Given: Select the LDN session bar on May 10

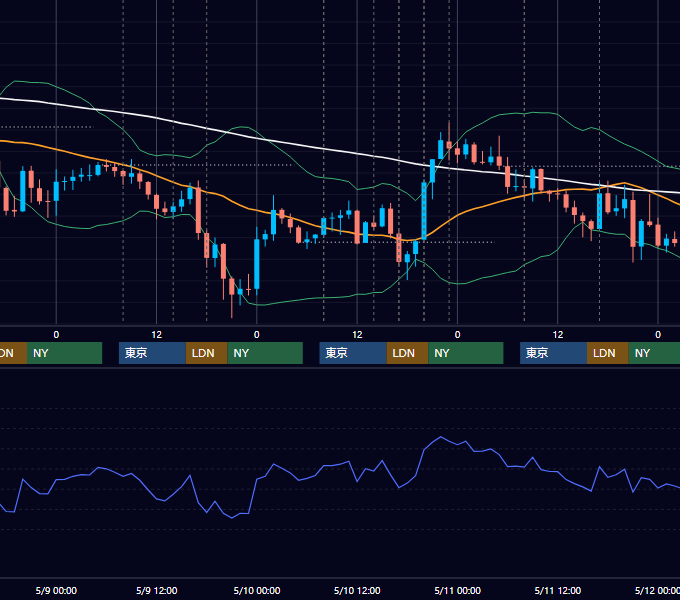Looking at the screenshot, I should (x=407, y=353).
